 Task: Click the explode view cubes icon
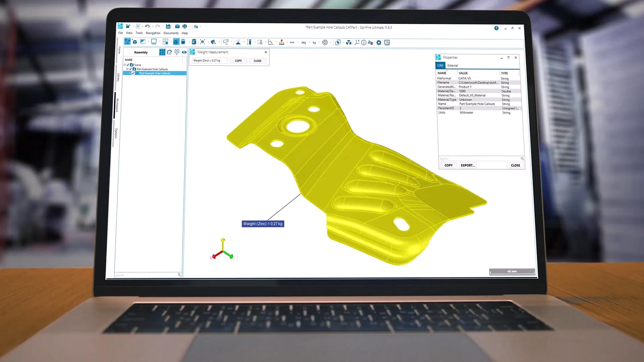point(349,43)
